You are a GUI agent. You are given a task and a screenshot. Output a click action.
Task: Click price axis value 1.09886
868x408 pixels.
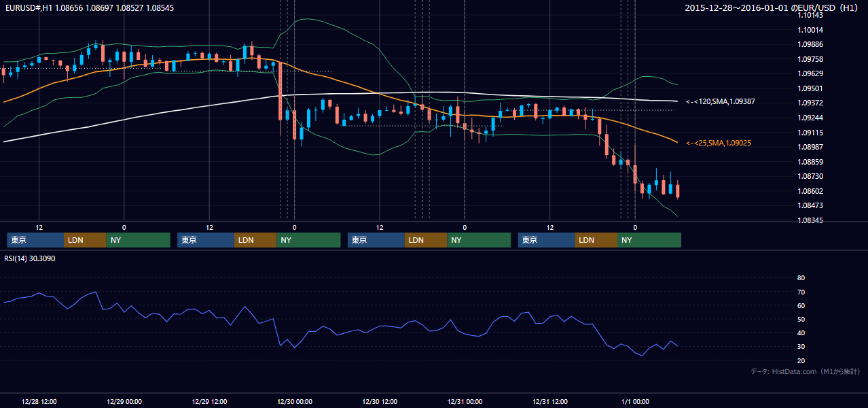point(810,44)
